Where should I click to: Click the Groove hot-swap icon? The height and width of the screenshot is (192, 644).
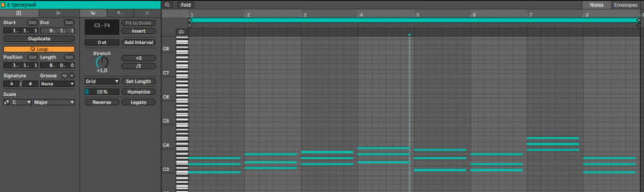pos(65,76)
